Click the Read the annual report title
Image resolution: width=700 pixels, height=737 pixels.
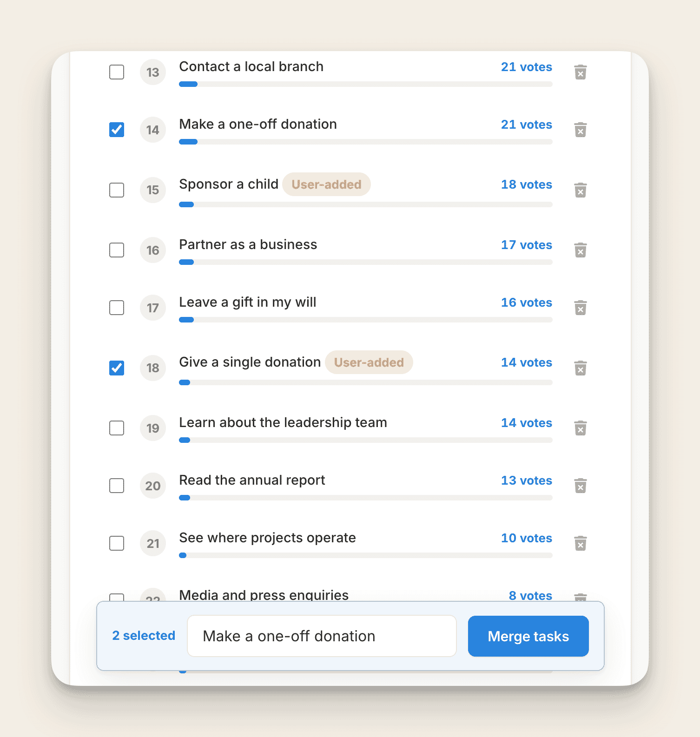click(252, 480)
